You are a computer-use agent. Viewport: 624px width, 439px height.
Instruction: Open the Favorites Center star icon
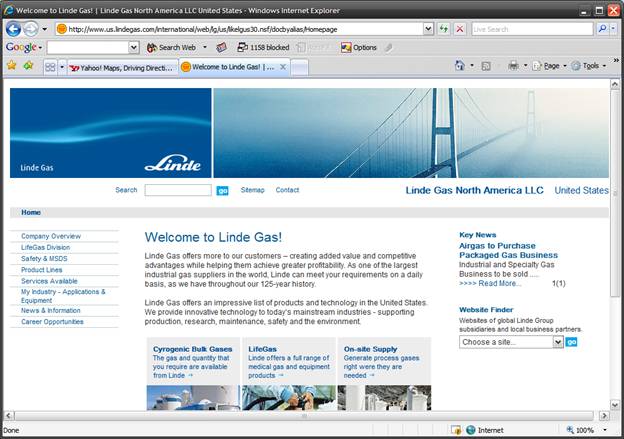(12, 65)
